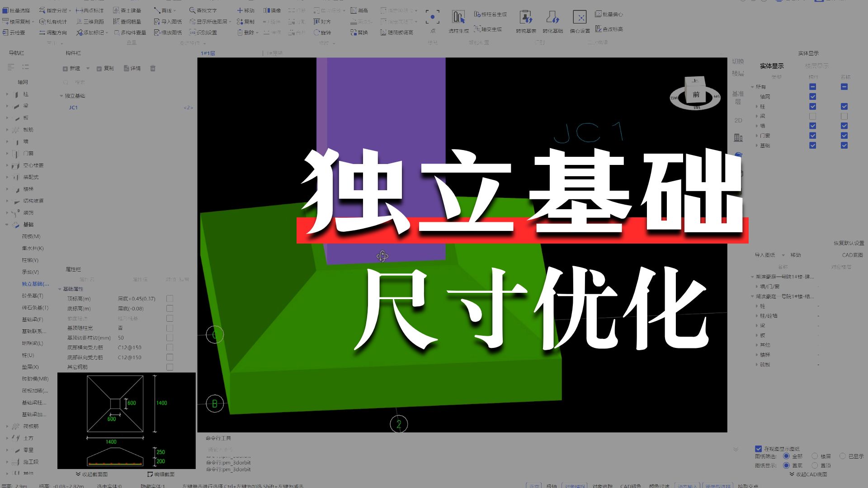Click the 编辑截面 edit section button
Image resolution: width=868 pixels, height=488 pixels.
tap(161, 474)
